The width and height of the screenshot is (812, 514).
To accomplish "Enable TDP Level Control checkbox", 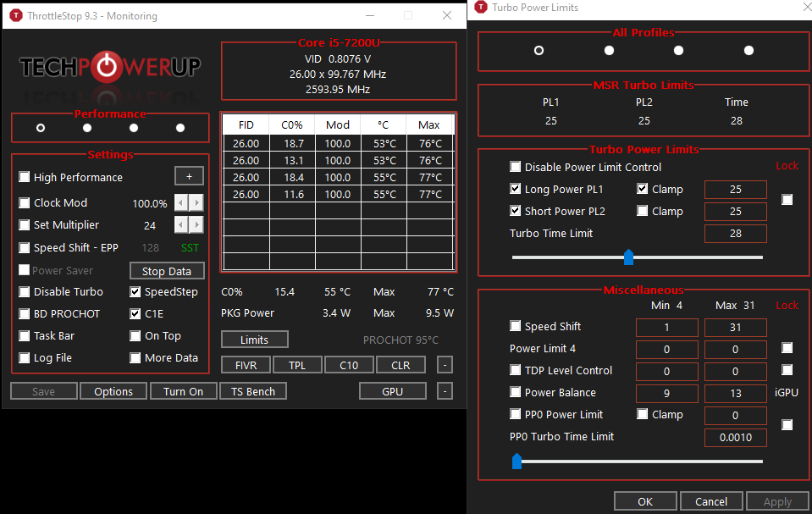I will pos(516,369).
